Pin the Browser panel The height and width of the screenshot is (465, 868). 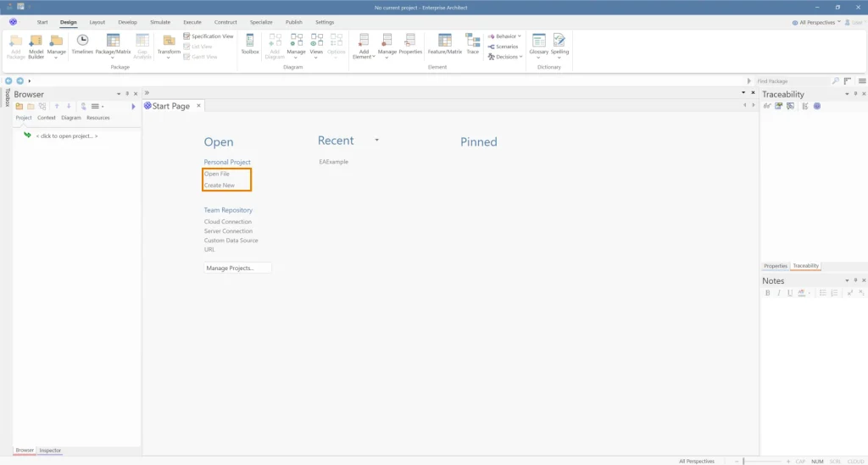(x=127, y=94)
